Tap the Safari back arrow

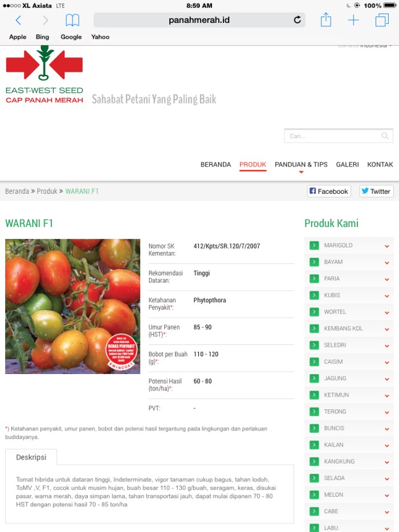18,21
